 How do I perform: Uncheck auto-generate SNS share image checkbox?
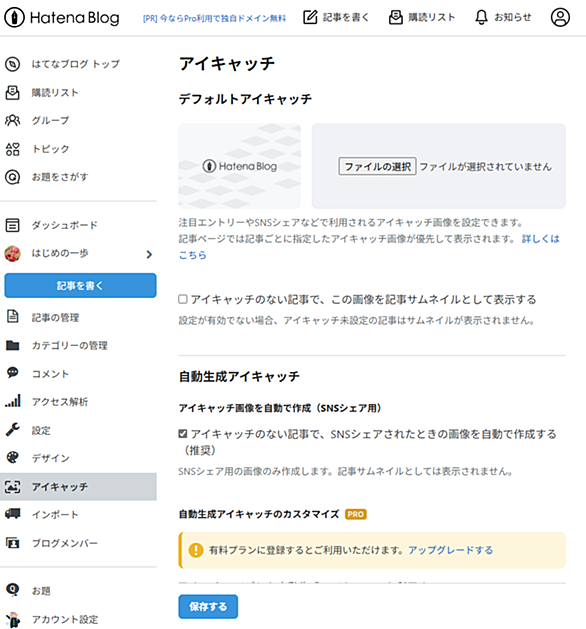coord(183,434)
